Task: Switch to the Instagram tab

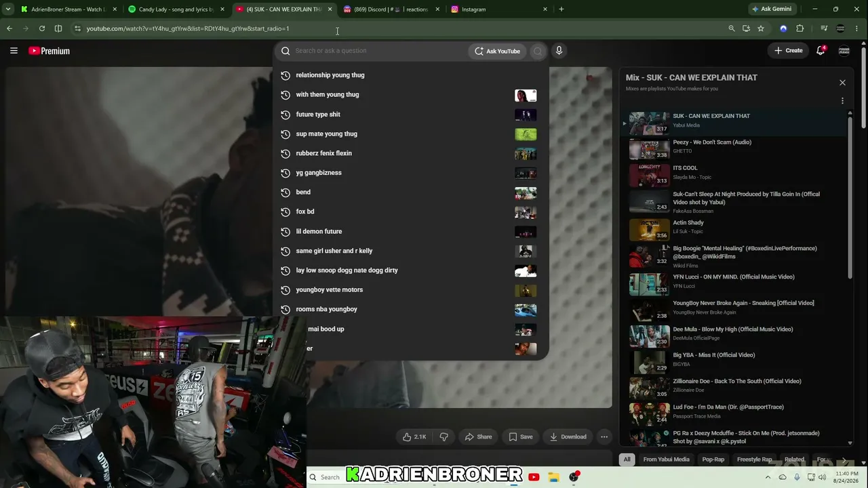Action: click(498, 9)
